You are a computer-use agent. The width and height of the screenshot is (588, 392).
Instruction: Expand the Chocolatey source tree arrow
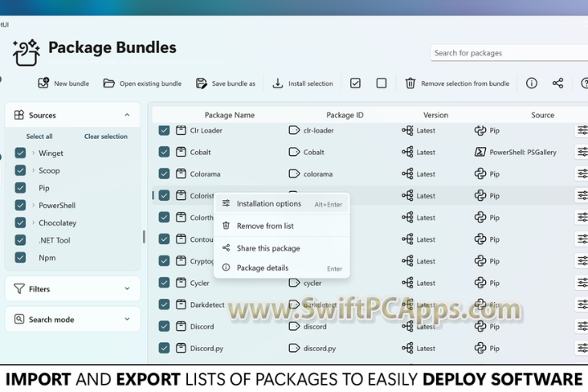click(x=33, y=222)
